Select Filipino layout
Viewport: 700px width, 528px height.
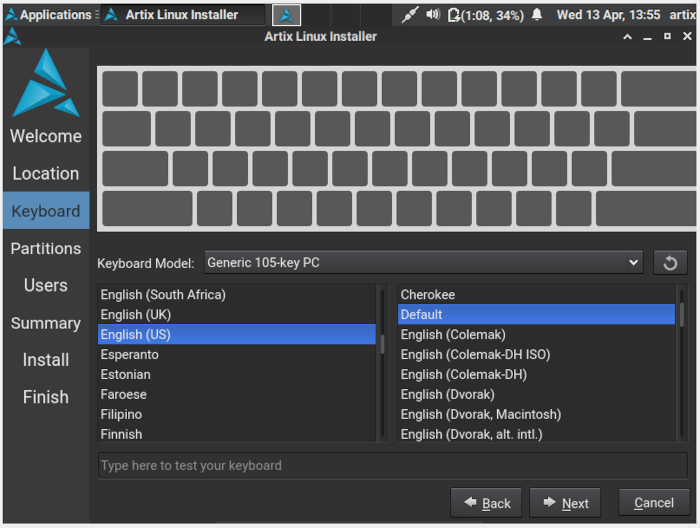pos(237,415)
